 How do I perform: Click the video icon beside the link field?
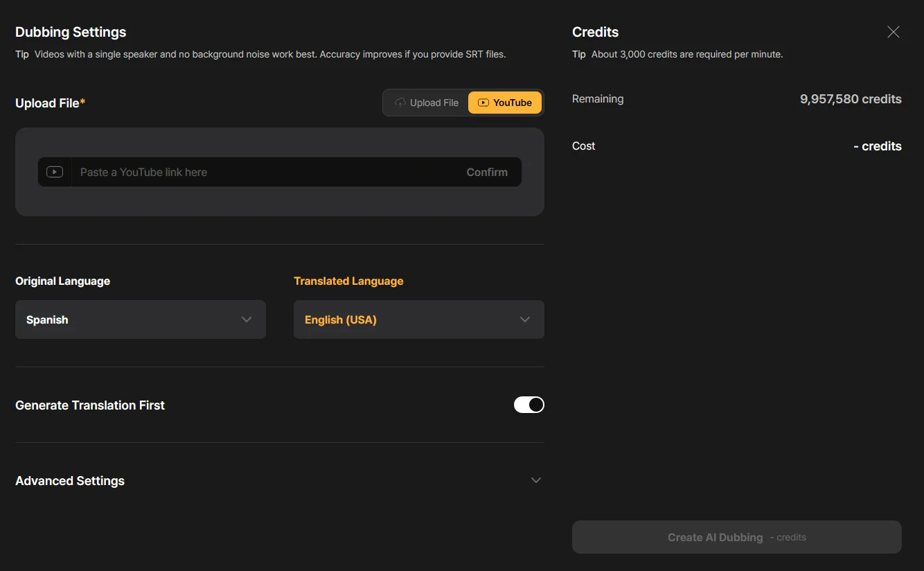point(55,172)
